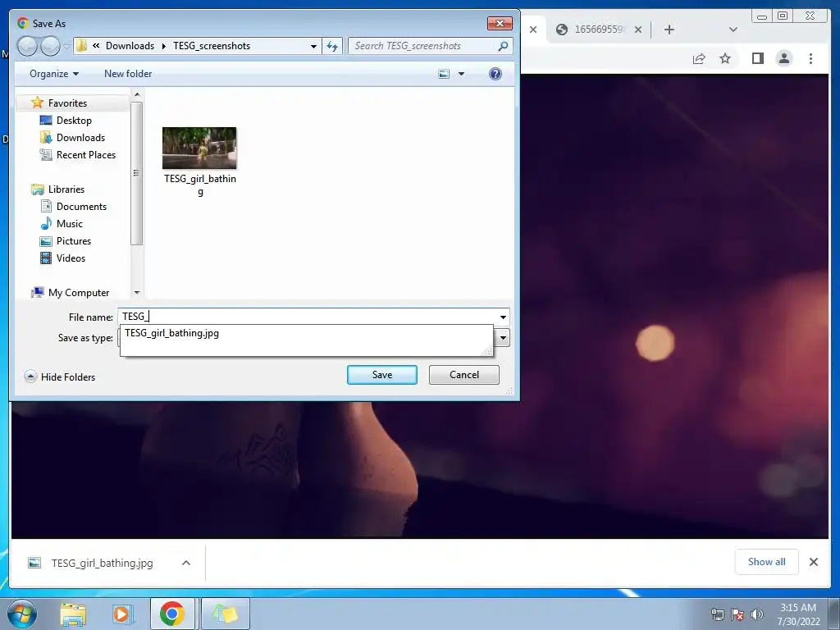The width and height of the screenshot is (840, 630).
Task: Click the volume speaker tray icon
Action: [x=756, y=614]
